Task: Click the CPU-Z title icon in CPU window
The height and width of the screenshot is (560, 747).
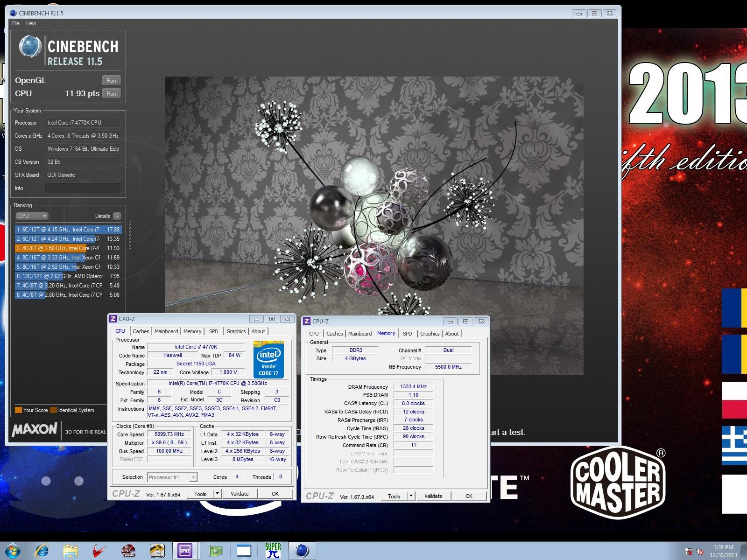Action: 113,319
